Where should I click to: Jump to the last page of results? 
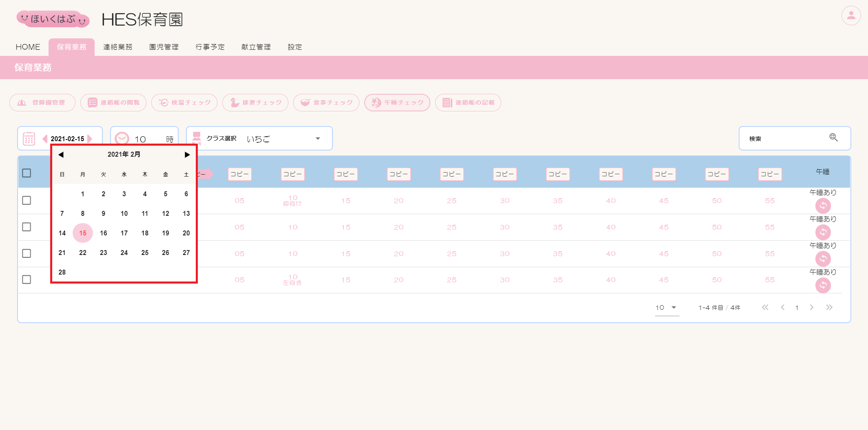pos(829,308)
